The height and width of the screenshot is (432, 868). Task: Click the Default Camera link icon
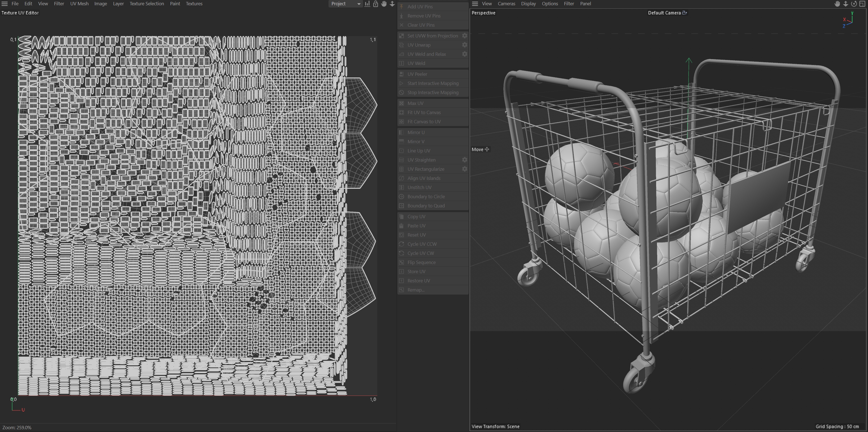[684, 13]
